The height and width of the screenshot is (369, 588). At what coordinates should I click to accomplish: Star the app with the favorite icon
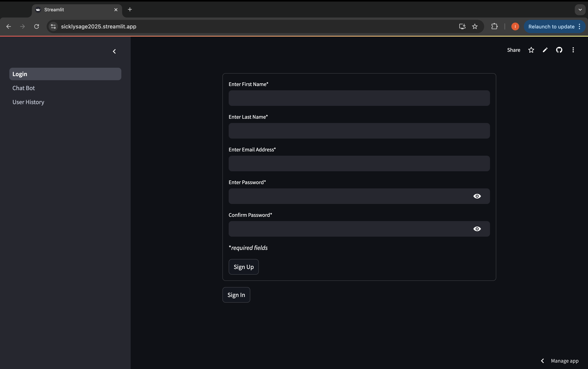[x=531, y=50]
